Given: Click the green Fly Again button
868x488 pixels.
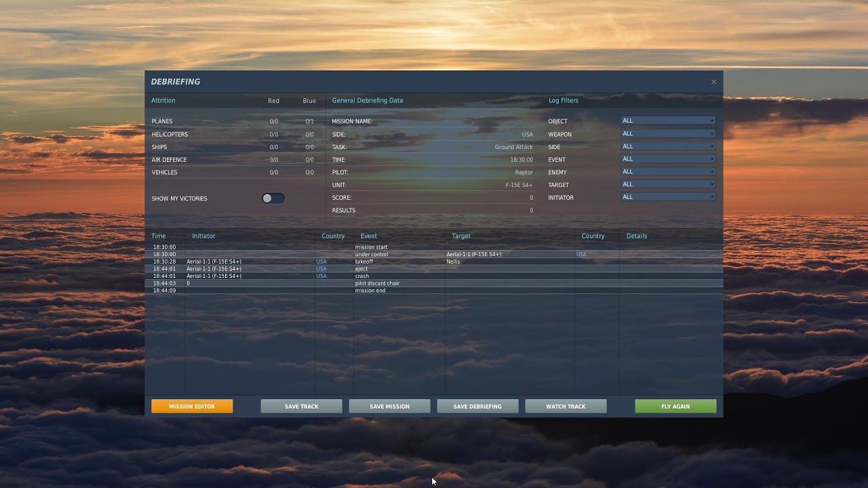Looking at the screenshot, I should point(675,407).
